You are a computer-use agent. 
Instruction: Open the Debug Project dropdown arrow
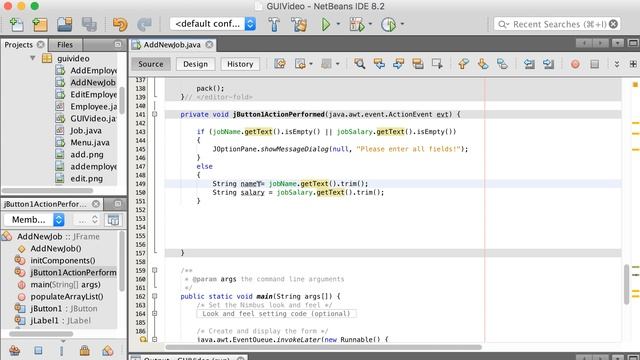point(370,24)
